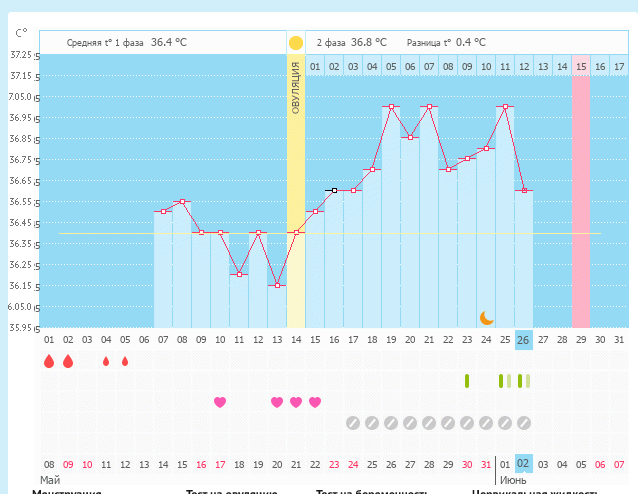
Task: Click the orange crescent moon icon
Action: point(487,317)
